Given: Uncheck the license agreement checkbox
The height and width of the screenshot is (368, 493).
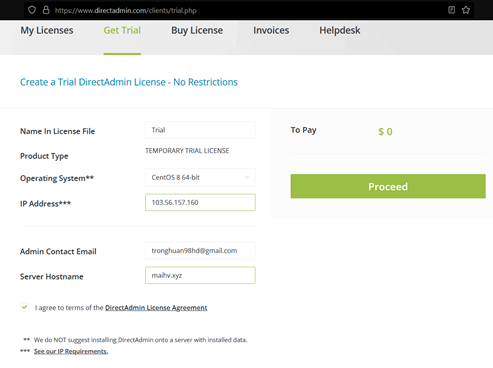Looking at the screenshot, I should point(24,307).
